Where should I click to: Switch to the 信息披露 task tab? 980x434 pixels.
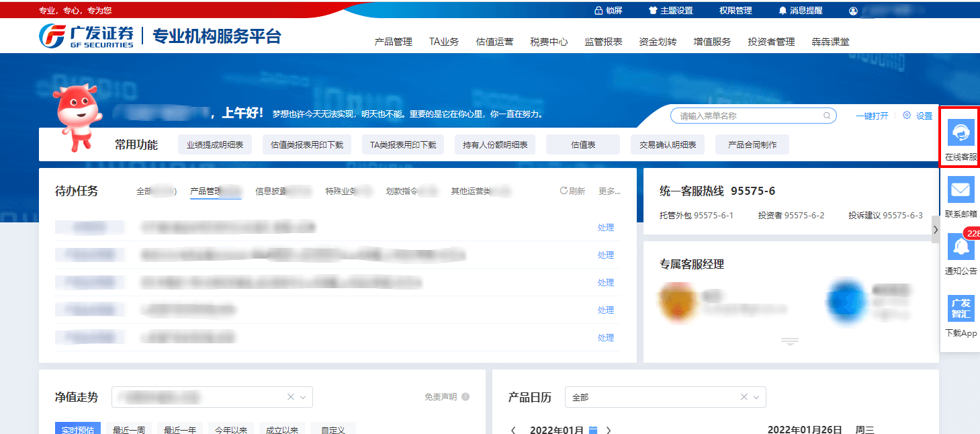click(271, 191)
